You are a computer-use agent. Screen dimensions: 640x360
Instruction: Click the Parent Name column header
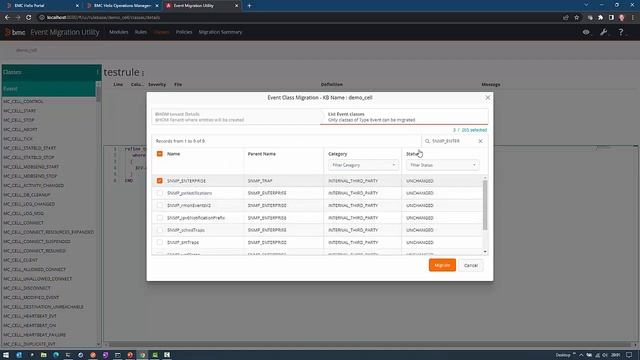click(262, 154)
